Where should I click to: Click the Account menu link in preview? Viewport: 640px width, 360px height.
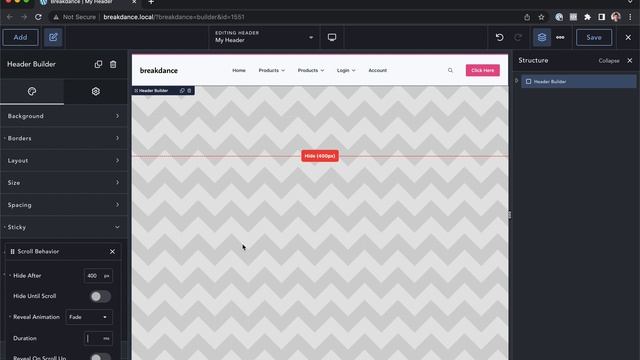click(x=378, y=70)
